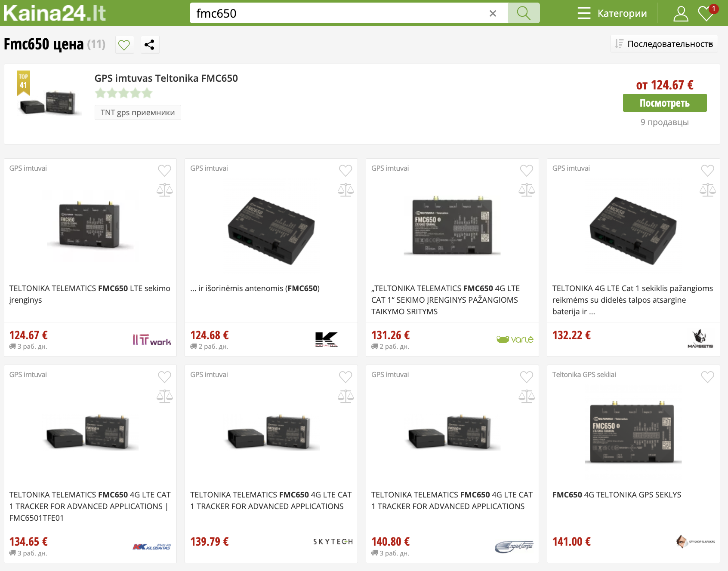
Task: Share the Fmc650 results page
Action: 149,45
